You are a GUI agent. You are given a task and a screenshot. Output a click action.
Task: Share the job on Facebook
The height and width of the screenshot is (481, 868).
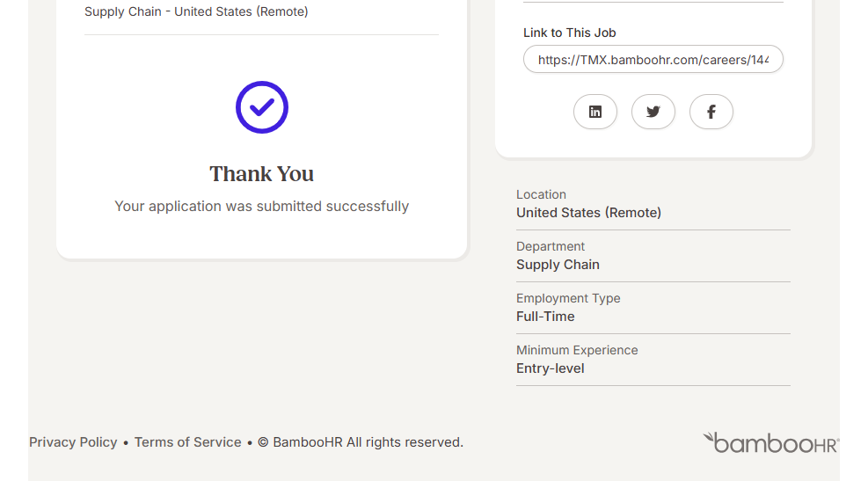pos(711,112)
